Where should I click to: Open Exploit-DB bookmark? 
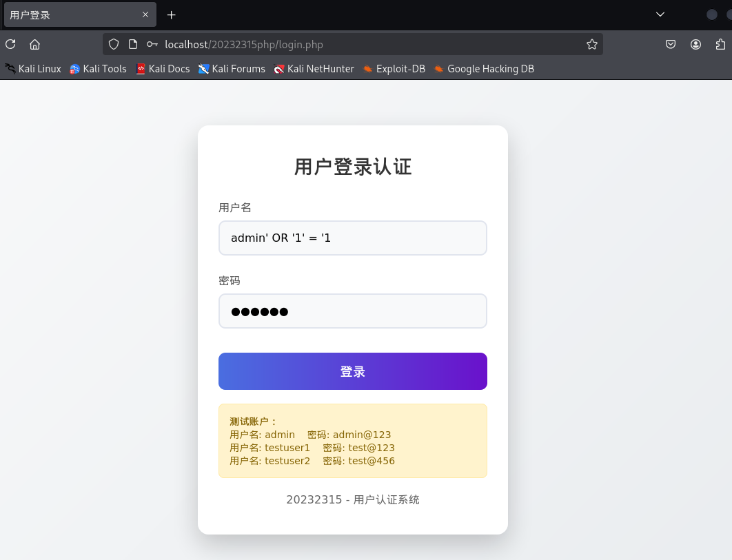pos(394,69)
